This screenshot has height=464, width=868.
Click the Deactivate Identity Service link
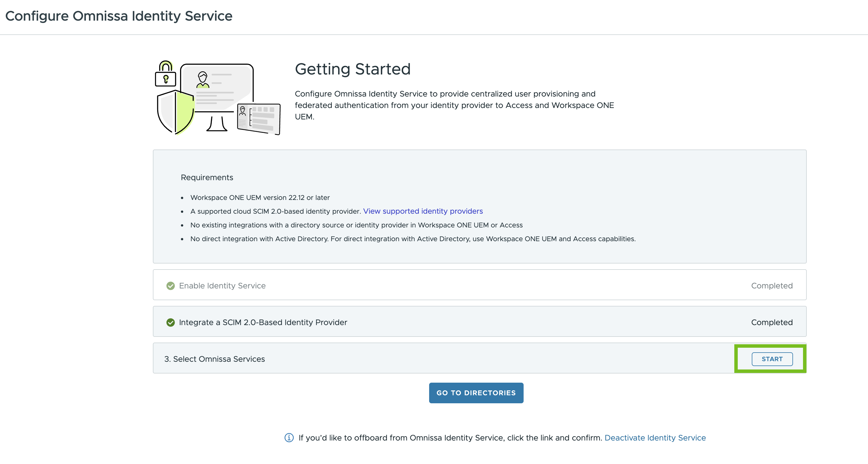pos(655,438)
